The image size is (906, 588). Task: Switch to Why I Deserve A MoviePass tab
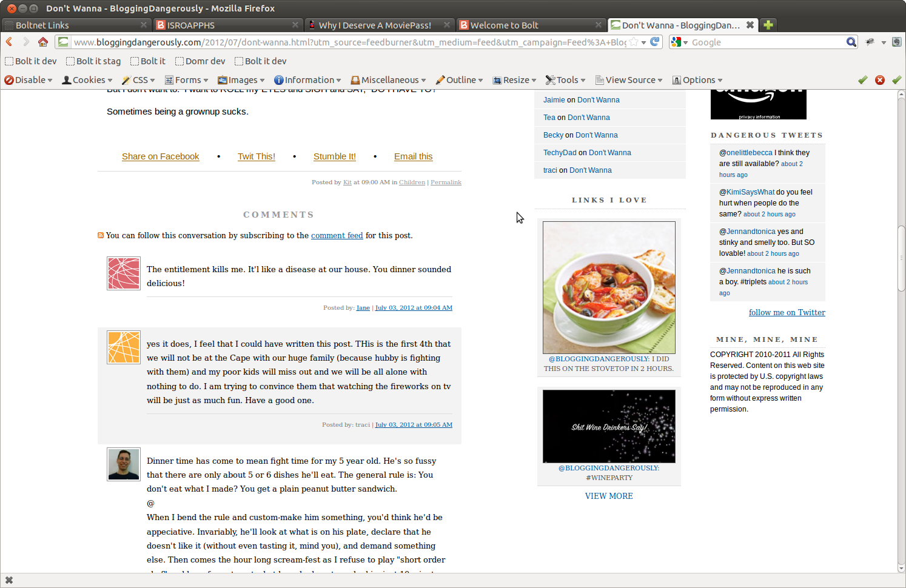pyautogui.click(x=379, y=25)
